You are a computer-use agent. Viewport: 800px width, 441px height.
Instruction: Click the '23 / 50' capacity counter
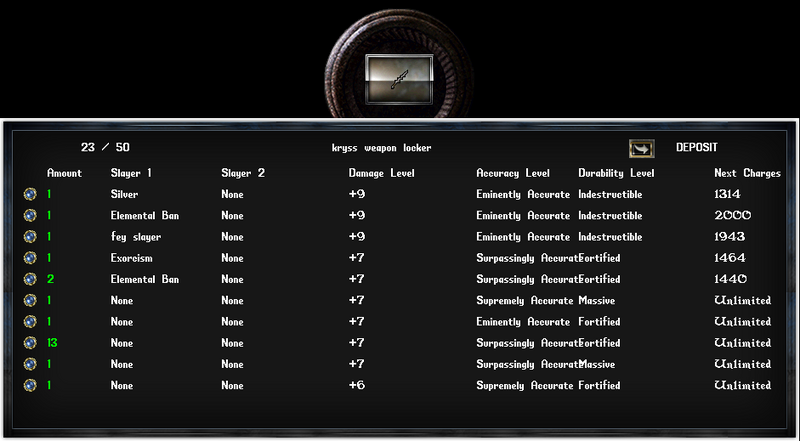pyautogui.click(x=105, y=148)
